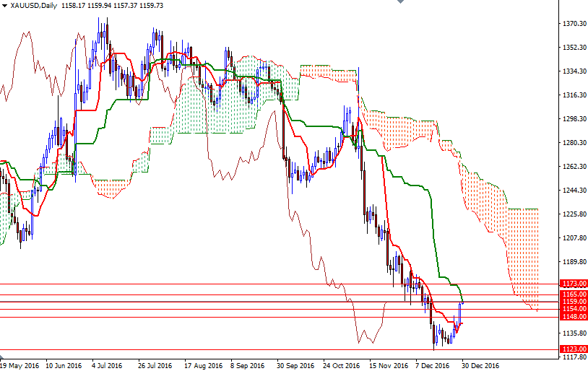Click the 8 Sep 2016 date label
Viewport: 588px width, 371px height.
248,366
